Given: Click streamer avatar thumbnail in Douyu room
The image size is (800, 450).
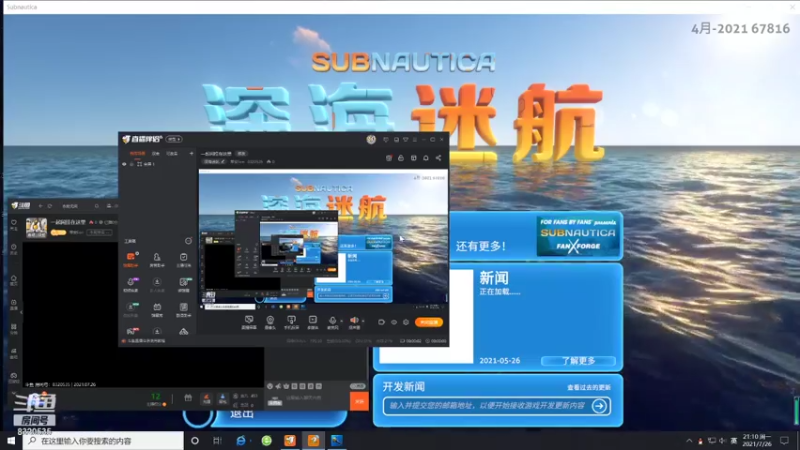Looking at the screenshot, I should point(36,228).
